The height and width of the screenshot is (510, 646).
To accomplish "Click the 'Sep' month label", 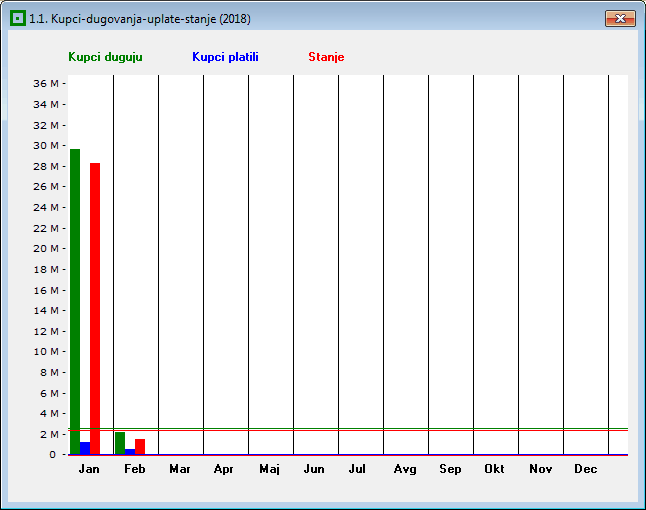I will coord(450,469).
